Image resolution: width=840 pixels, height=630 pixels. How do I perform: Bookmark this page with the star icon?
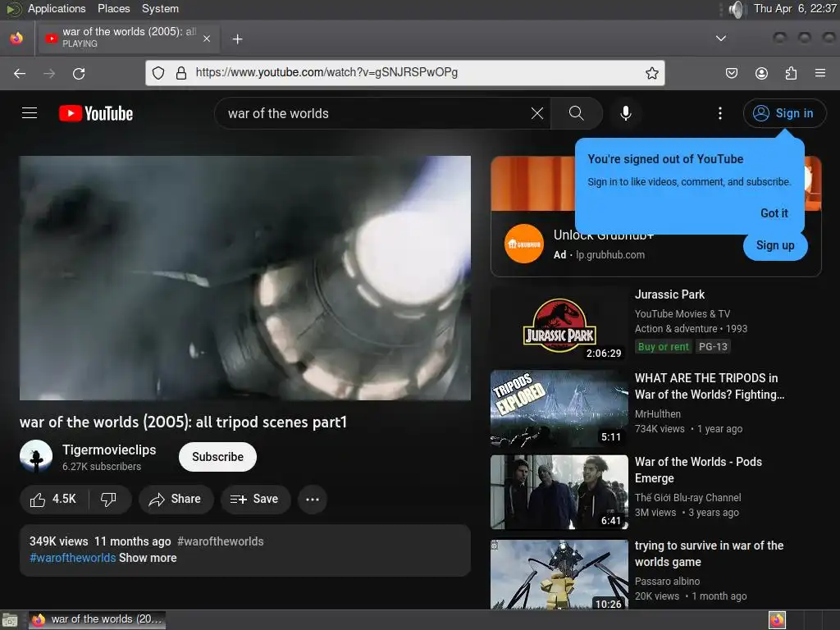point(651,73)
